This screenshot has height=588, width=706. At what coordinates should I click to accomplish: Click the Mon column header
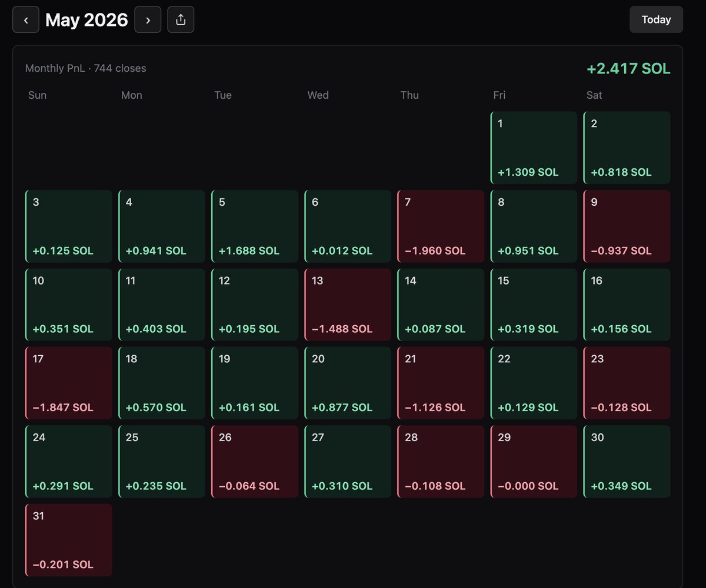tap(131, 95)
